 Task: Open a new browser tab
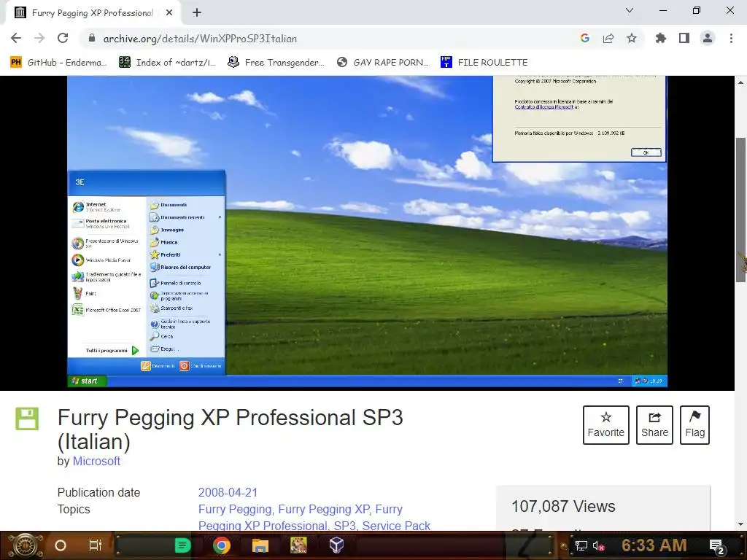click(197, 13)
